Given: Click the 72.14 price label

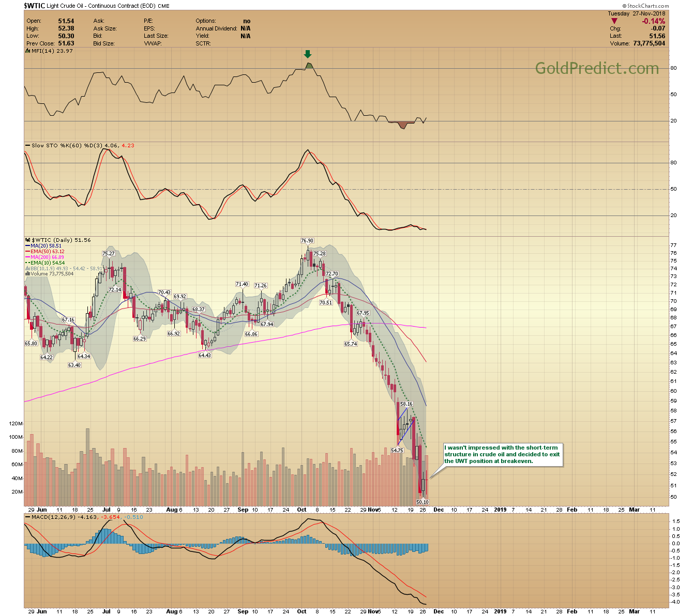Looking at the screenshot, I should point(115,290).
